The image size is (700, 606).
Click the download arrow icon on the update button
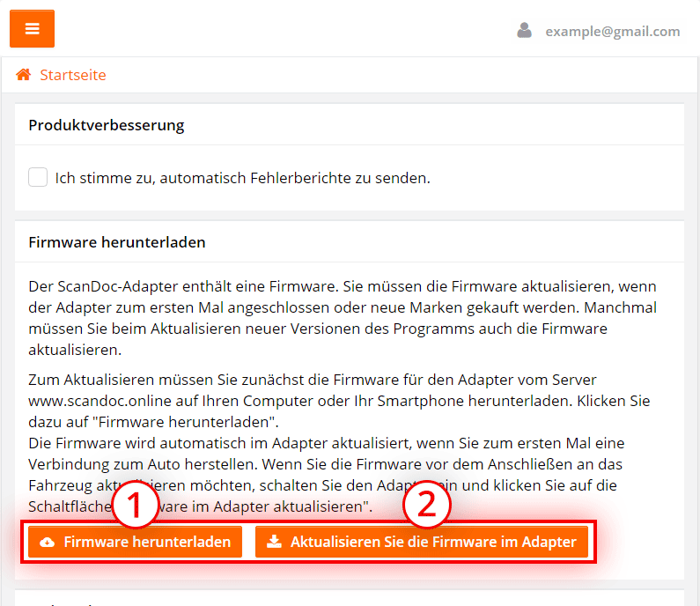(274, 542)
